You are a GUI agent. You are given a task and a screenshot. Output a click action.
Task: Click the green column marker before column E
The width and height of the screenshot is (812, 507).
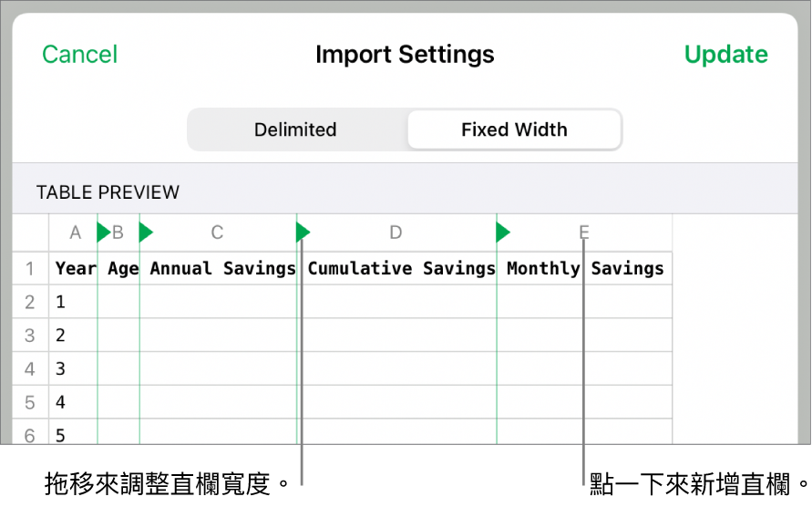point(503,233)
